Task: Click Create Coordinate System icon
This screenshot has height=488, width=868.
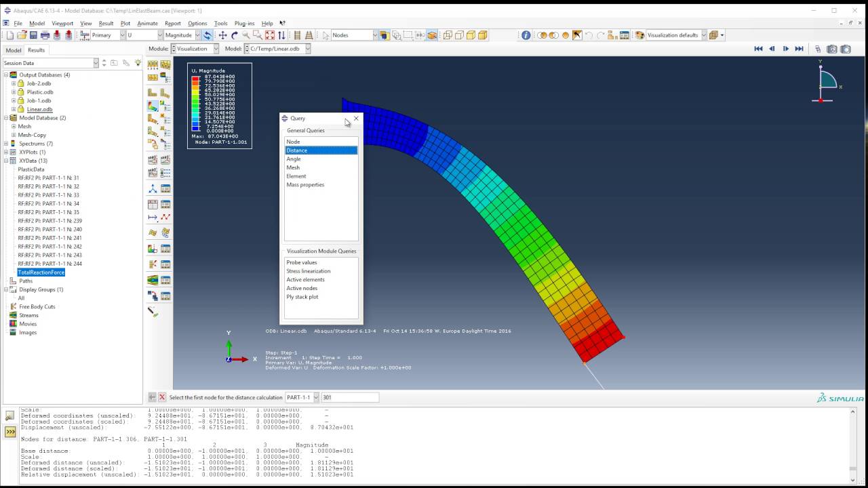Action: pyautogui.click(x=153, y=189)
